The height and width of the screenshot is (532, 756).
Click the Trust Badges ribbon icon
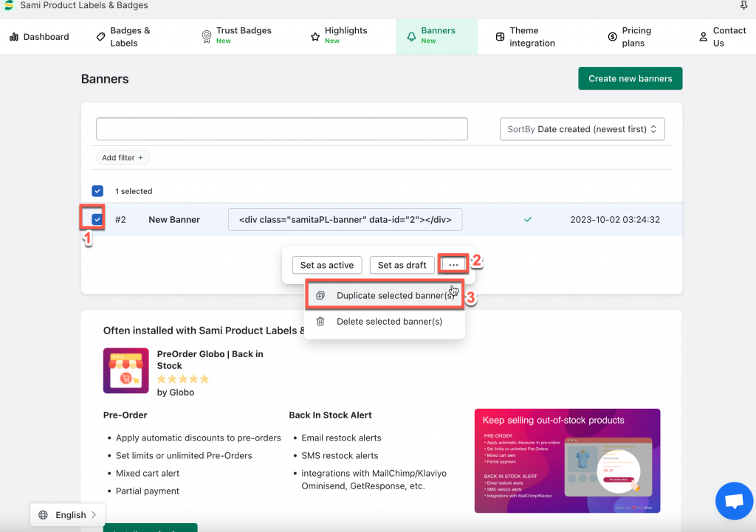207,37
